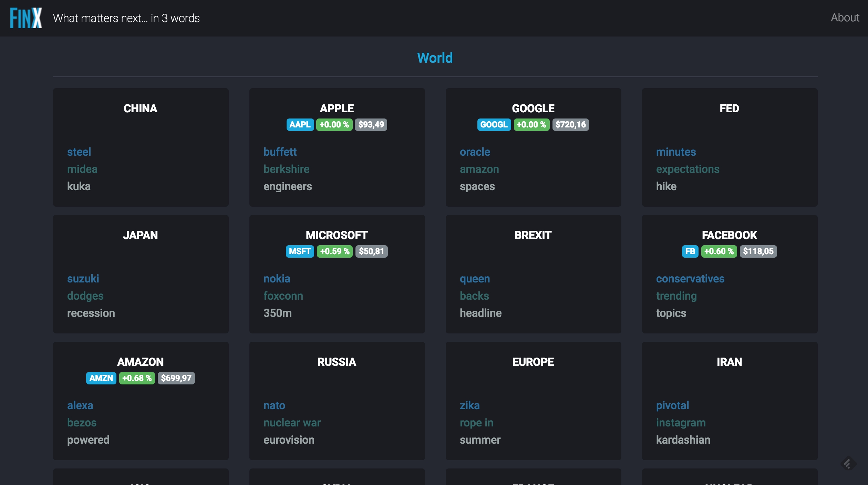Click Google's $720,16 price badge

[571, 125]
